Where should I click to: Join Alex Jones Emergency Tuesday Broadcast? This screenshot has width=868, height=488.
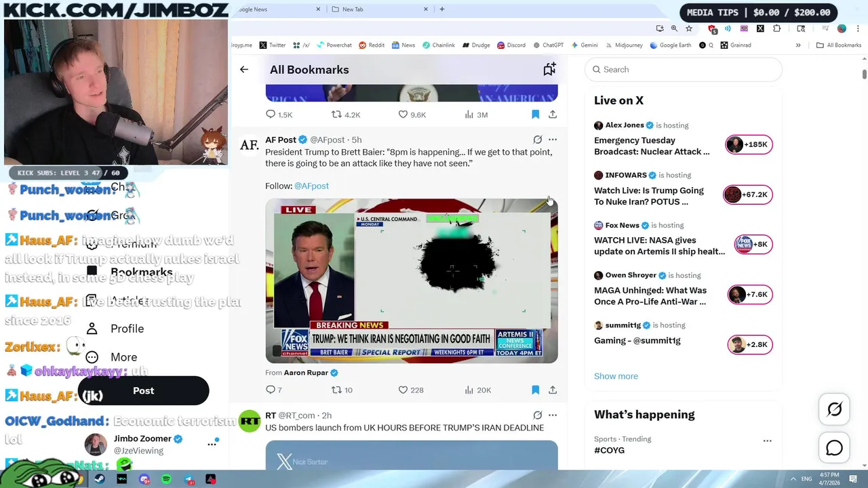pyautogui.click(x=683, y=139)
